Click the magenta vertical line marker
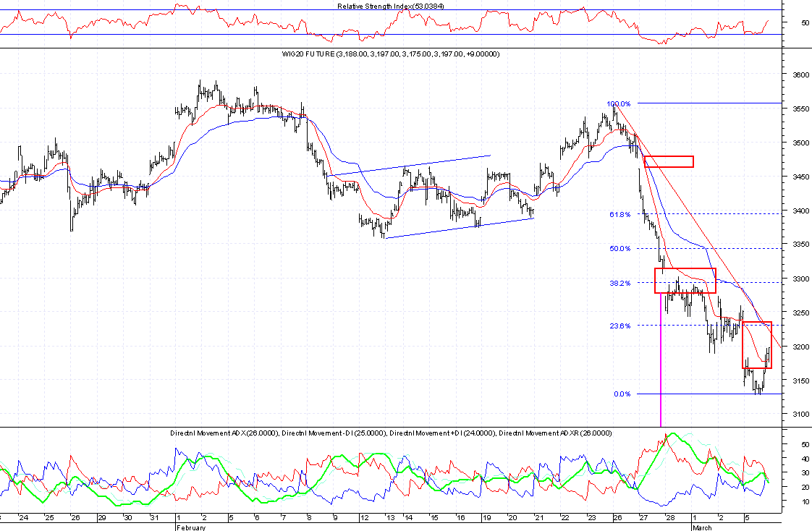Image resolution: width=812 pixels, height=531 pixels. (x=661, y=362)
